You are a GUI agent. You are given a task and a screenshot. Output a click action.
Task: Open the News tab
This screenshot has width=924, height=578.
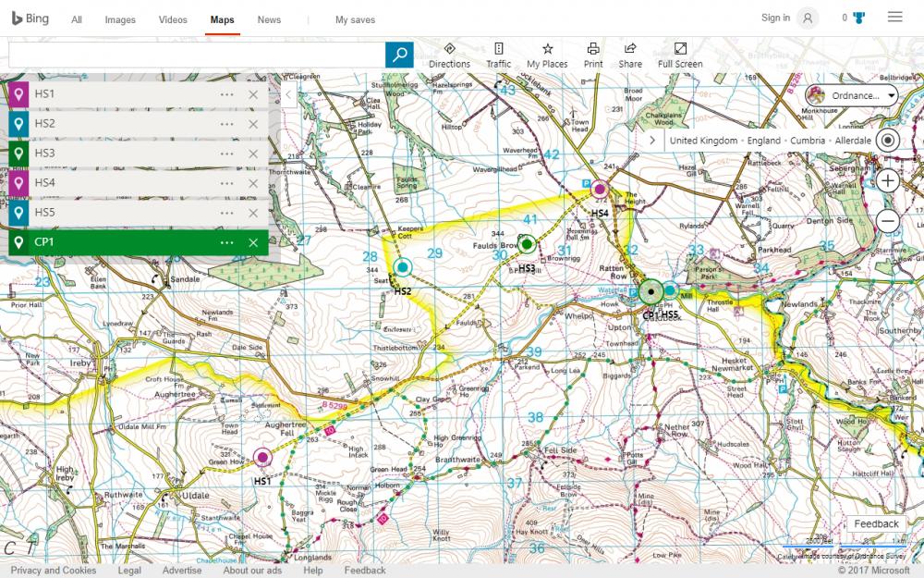click(269, 19)
